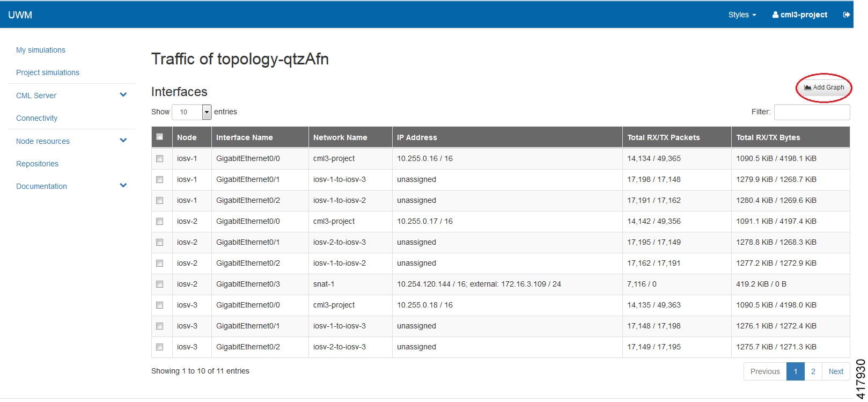Open My simulations in the sidebar
Viewport: 868px width, 402px height.
tap(41, 50)
